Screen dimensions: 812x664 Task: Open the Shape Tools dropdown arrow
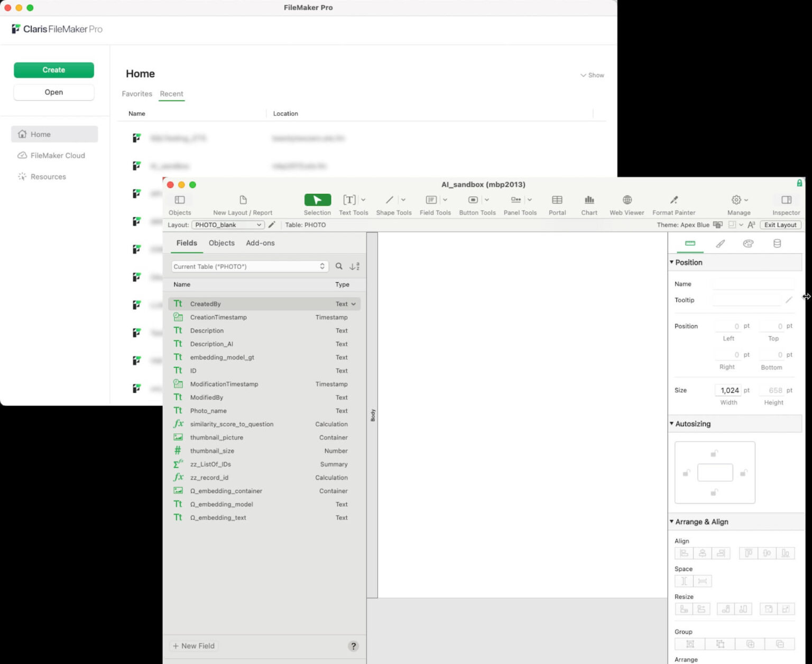[x=402, y=201]
